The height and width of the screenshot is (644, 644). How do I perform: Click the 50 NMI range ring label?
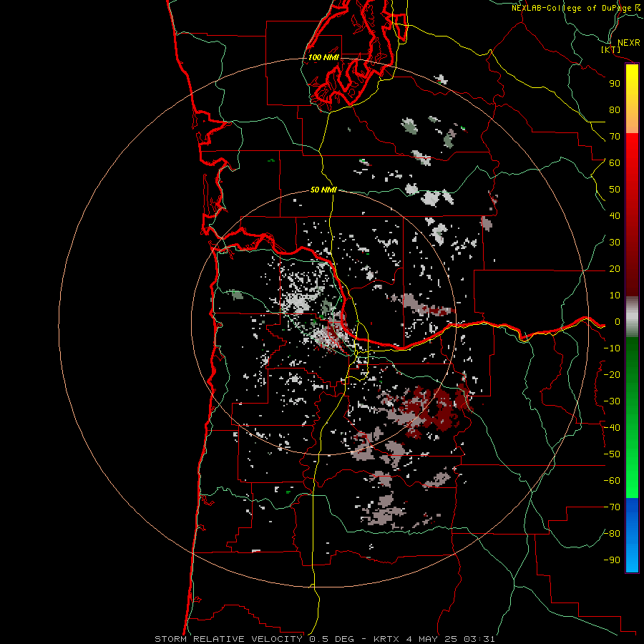(x=323, y=190)
